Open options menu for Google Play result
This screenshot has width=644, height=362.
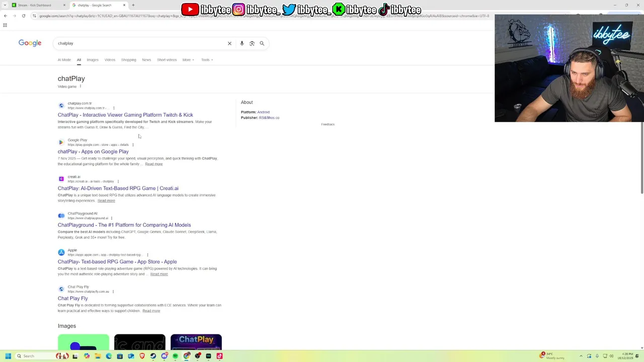point(133,145)
